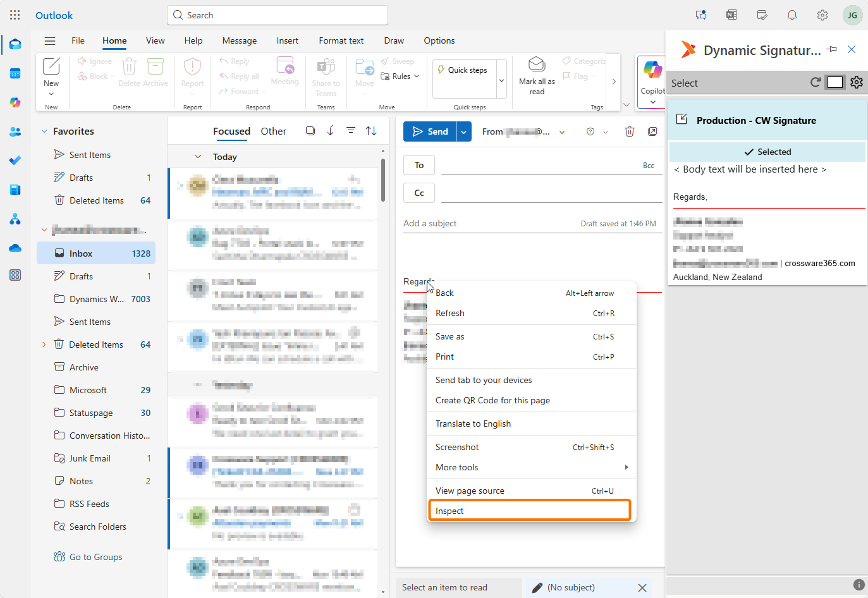The width and height of the screenshot is (868, 598).
Task: Click the Copilot icon in ribbon
Action: point(652,70)
